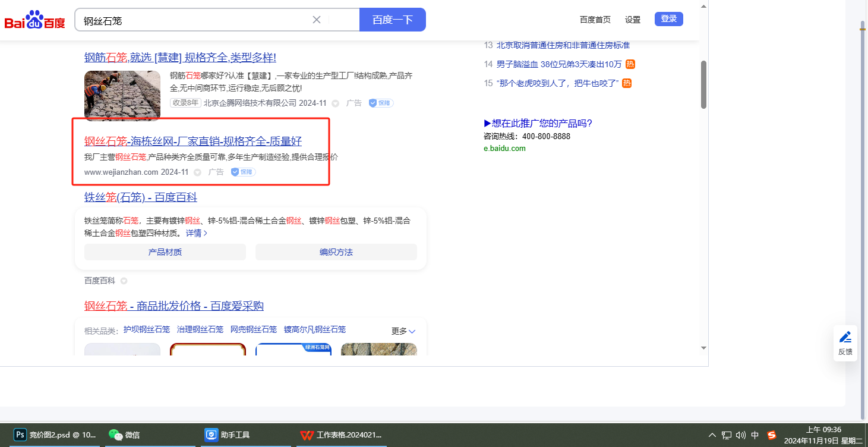Image resolution: width=868 pixels, height=447 pixels.
Task: Show hidden system tray icons chevron
Action: 712,435
